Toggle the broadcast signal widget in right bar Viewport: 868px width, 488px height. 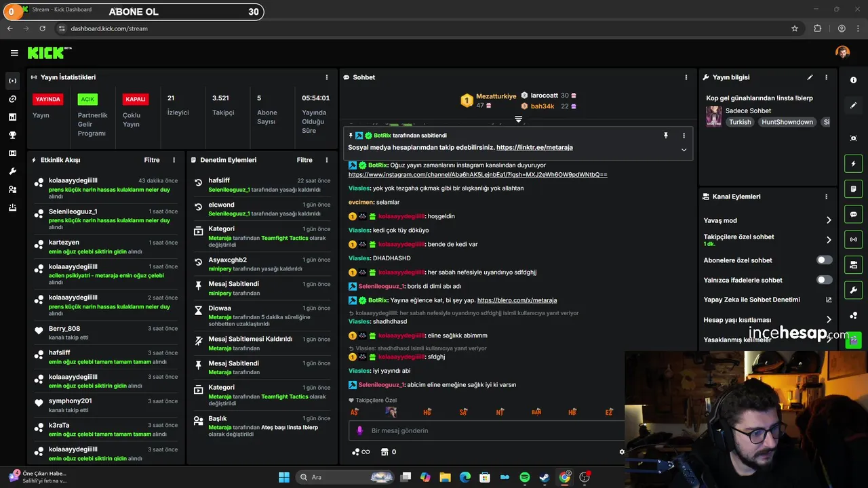tap(853, 239)
